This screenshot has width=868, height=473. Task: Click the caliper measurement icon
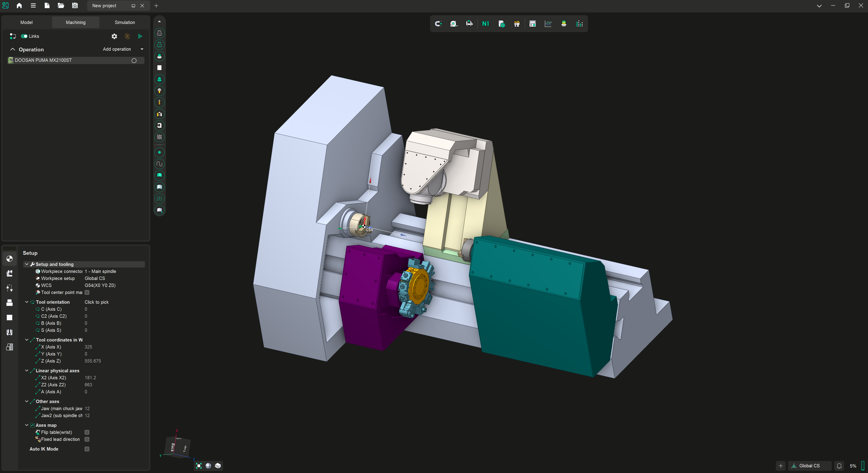pos(469,24)
